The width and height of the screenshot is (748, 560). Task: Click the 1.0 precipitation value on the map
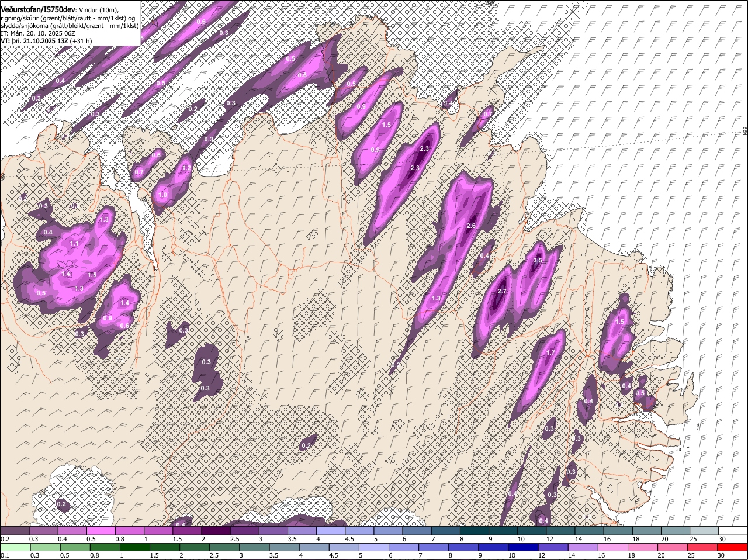163,195
